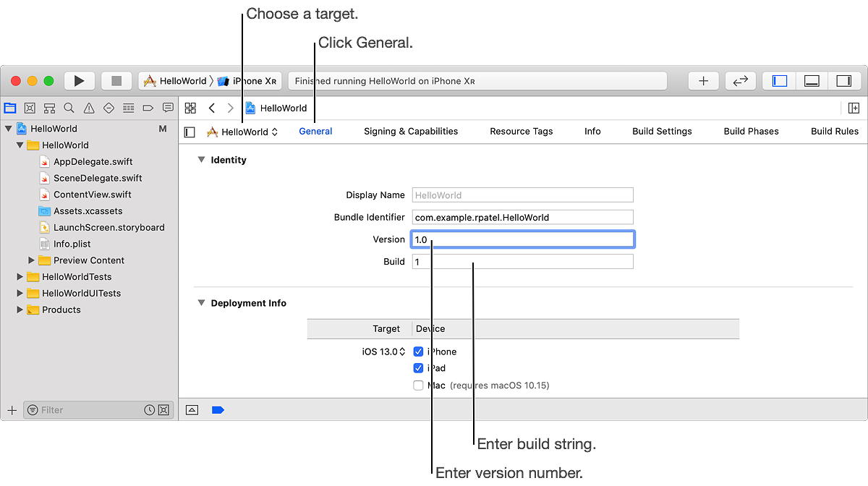This screenshot has width=868, height=486.
Task: Open the Resource Tags tab
Action: [522, 132]
